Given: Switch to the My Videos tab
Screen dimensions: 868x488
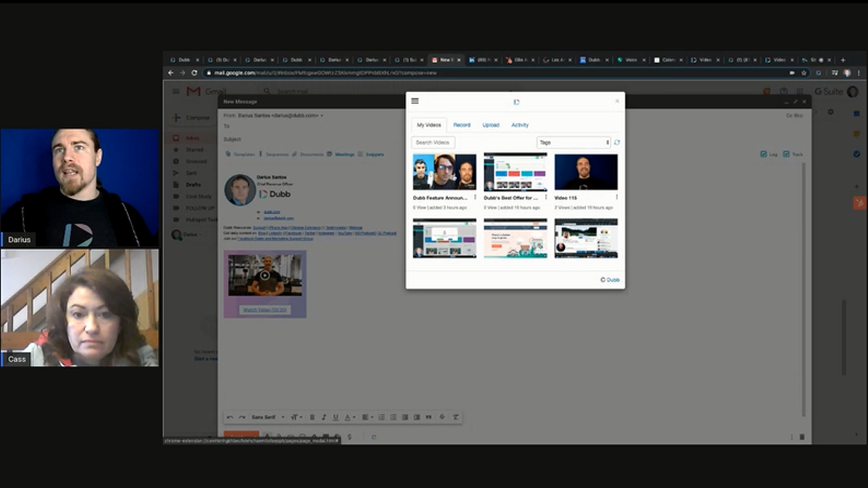Looking at the screenshot, I should coord(429,125).
